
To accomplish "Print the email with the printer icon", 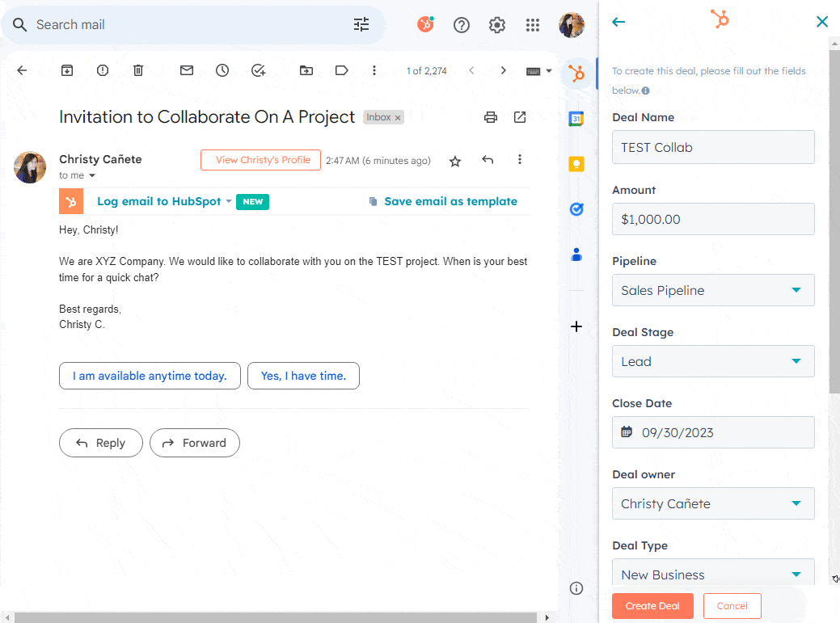I will coord(490,117).
